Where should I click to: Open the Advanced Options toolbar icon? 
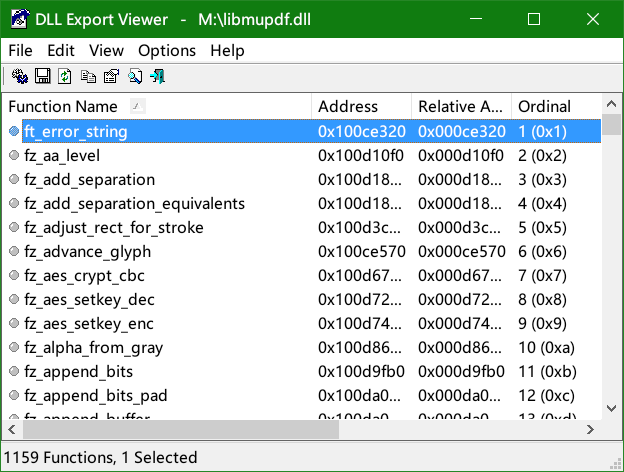(x=20, y=76)
